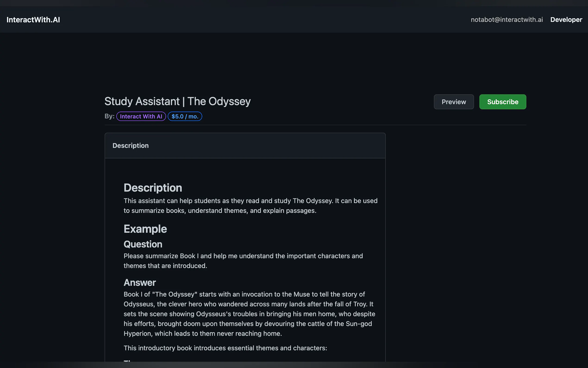Click the 'This introductory book introduces' sentence

225,348
